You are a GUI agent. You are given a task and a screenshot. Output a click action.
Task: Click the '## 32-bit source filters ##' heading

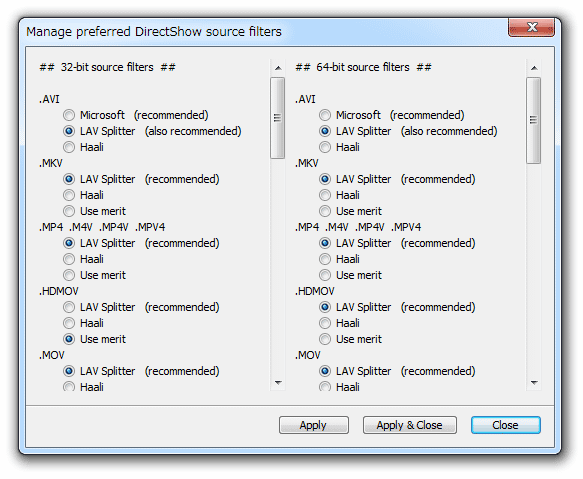pos(107,67)
